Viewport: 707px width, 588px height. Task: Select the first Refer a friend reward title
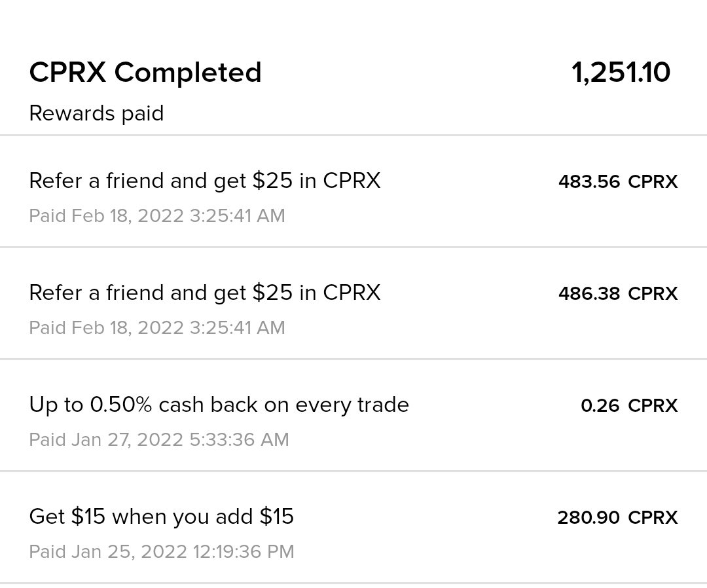click(205, 181)
